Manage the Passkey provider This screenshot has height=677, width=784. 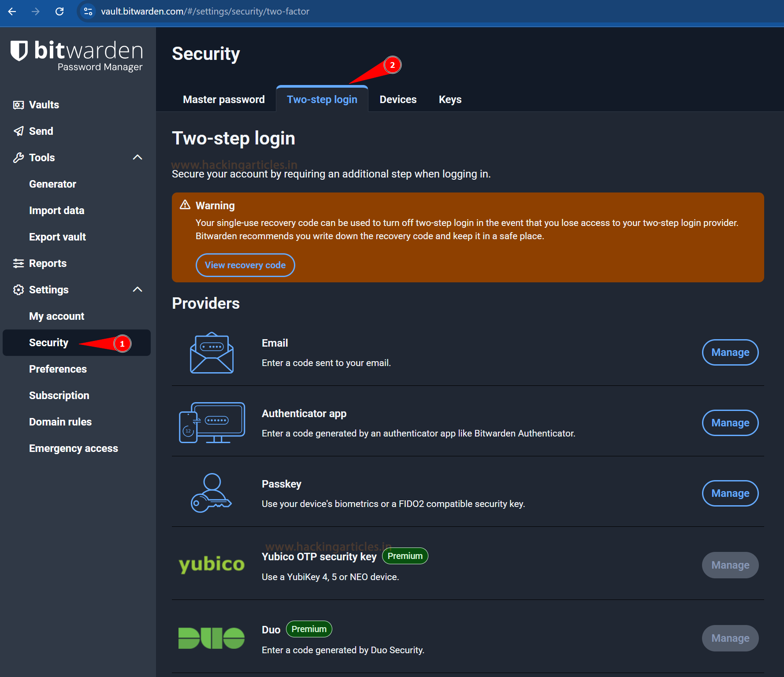point(730,493)
